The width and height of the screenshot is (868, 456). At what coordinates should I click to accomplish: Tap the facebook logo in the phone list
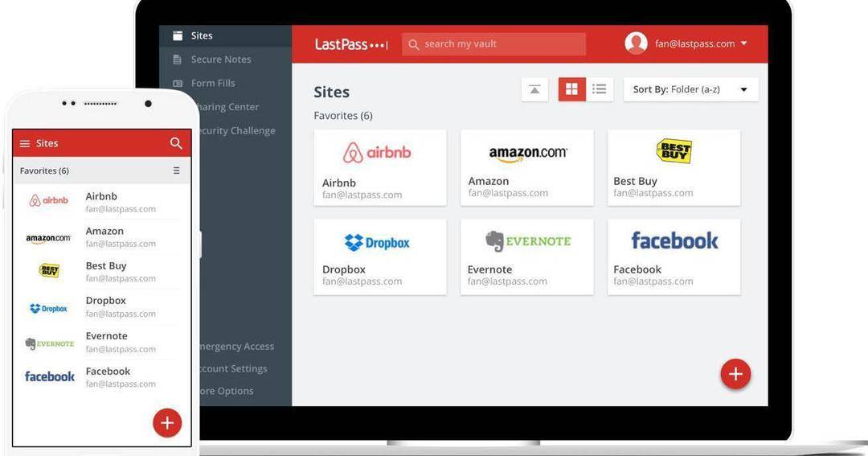pos(49,376)
